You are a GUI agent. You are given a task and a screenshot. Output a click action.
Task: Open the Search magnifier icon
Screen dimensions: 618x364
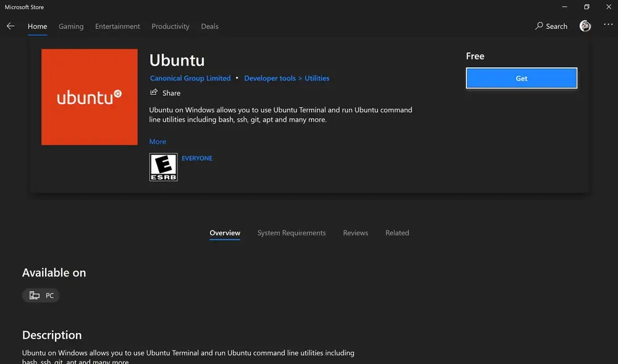pos(539,26)
